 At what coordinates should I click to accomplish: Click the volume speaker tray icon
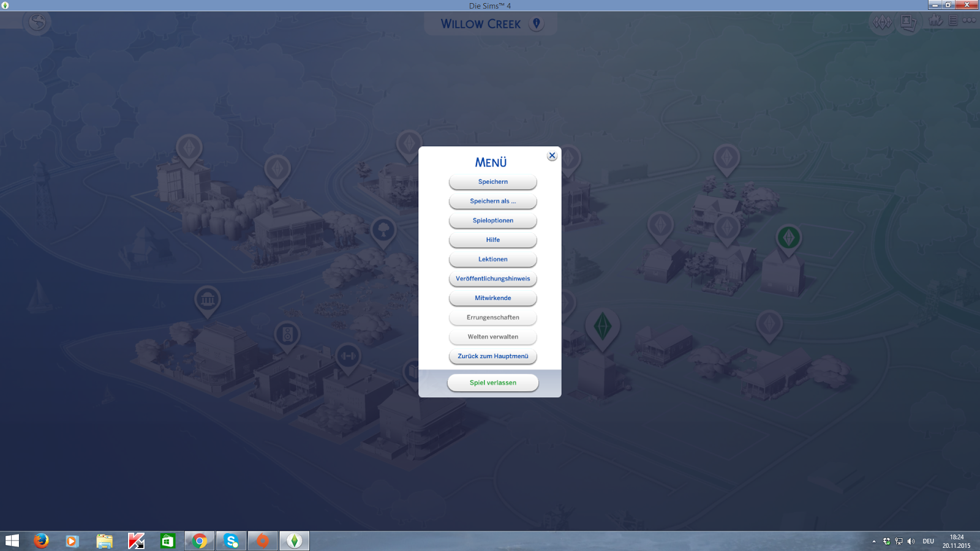click(911, 541)
